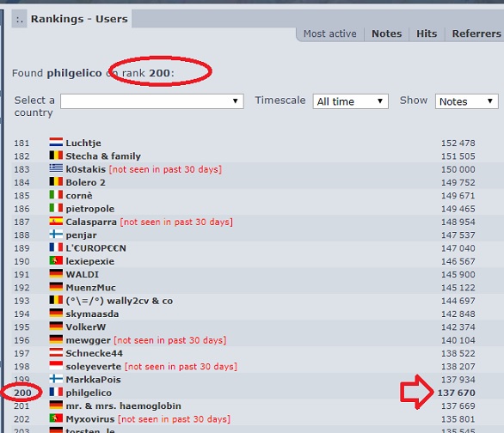Click the Greek flag next to k0stakis
The height and width of the screenshot is (433, 504).
point(56,168)
